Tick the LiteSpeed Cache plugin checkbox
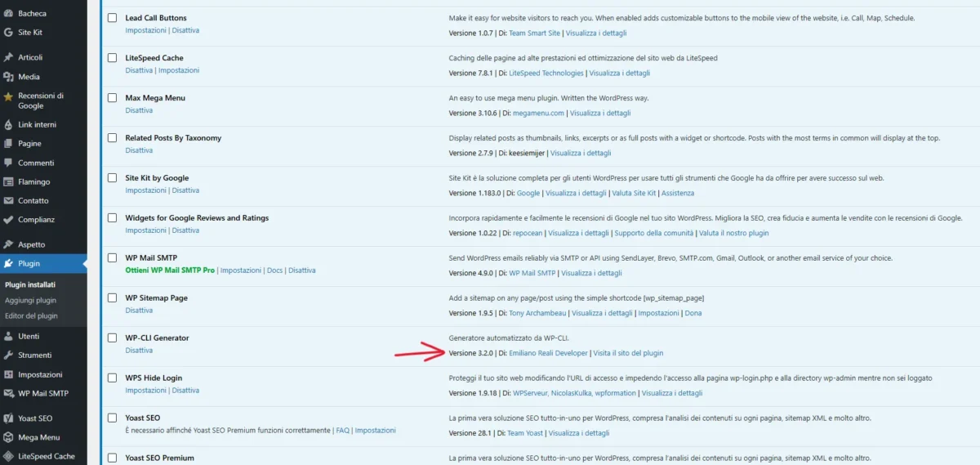The height and width of the screenshot is (465, 980). pos(113,58)
